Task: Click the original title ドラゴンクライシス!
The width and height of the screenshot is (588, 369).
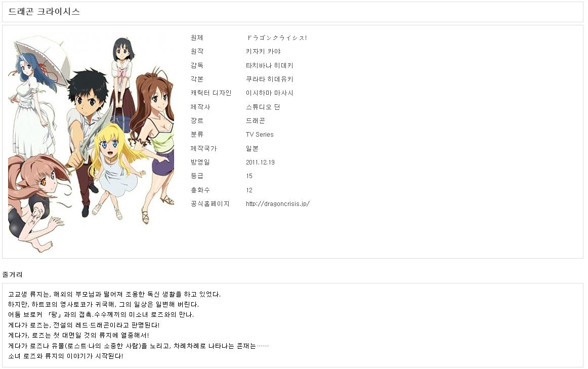Action: (276, 37)
